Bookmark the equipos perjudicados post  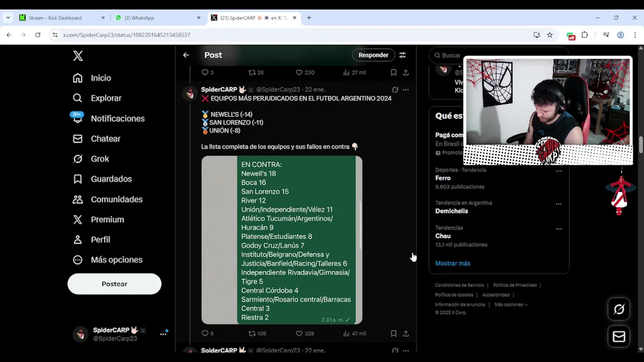393,333
